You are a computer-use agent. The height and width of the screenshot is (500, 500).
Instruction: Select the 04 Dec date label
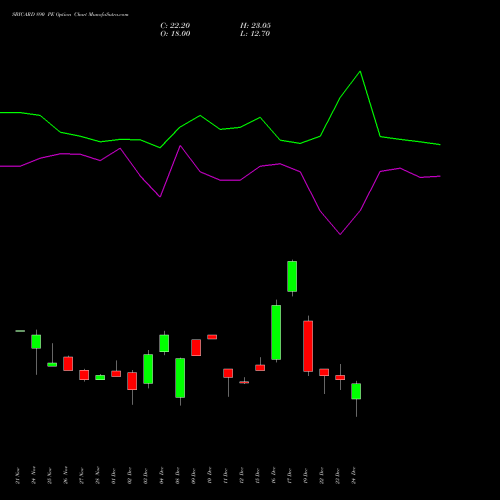[x=162, y=476]
